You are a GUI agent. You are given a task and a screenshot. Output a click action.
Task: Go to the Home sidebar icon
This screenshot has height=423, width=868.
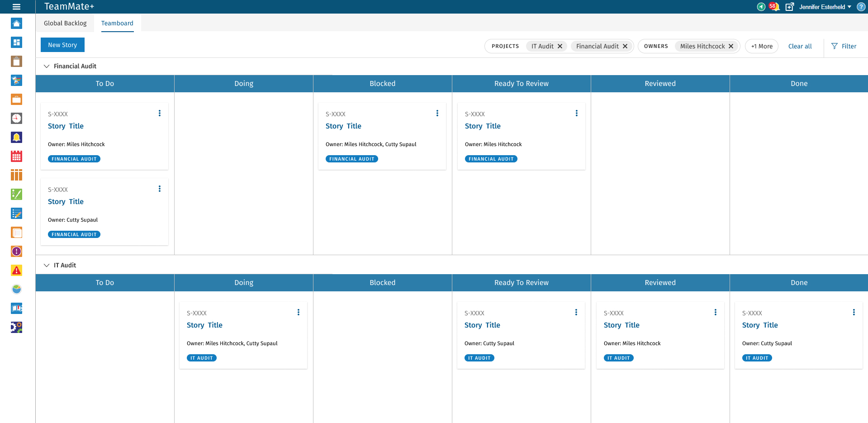[x=17, y=24]
